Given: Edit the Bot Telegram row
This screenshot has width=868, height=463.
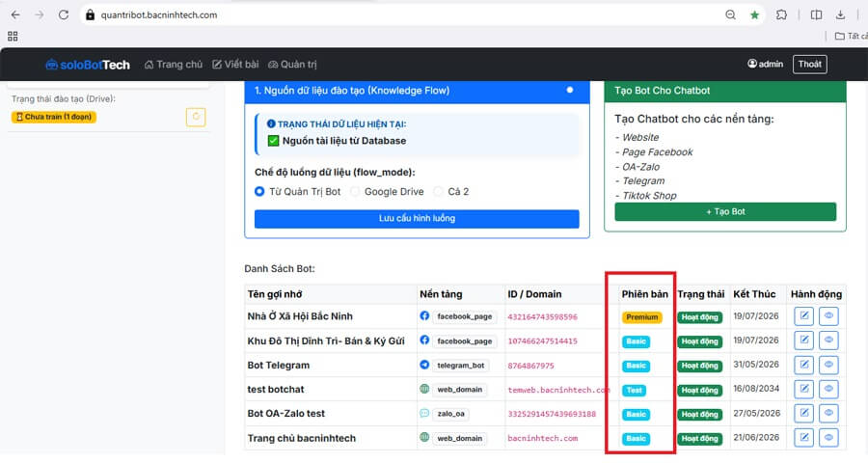Looking at the screenshot, I should pos(803,365).
